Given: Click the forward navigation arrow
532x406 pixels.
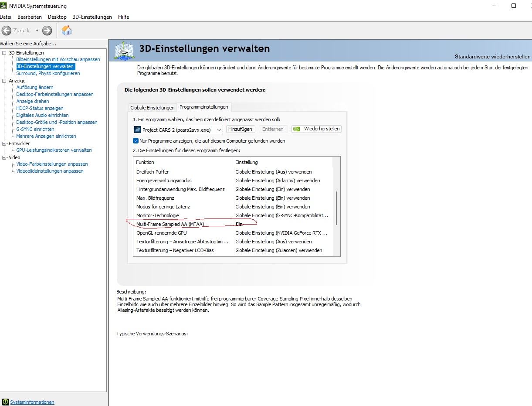Looking at the screenshot, I should click(x=47, y=31).
